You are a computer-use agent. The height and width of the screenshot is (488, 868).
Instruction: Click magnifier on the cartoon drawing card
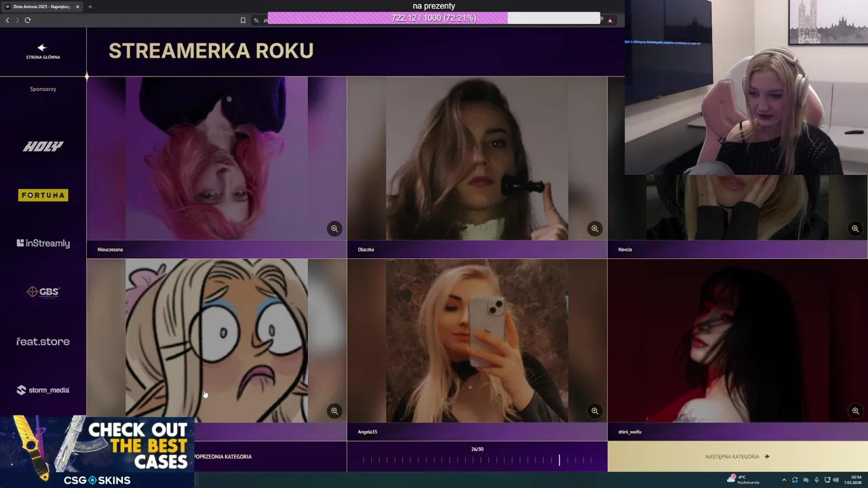point(334,411)
